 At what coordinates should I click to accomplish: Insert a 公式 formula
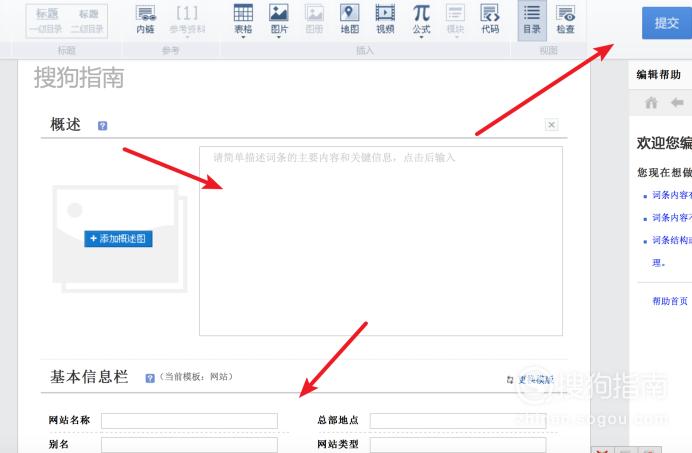(421, 19)
